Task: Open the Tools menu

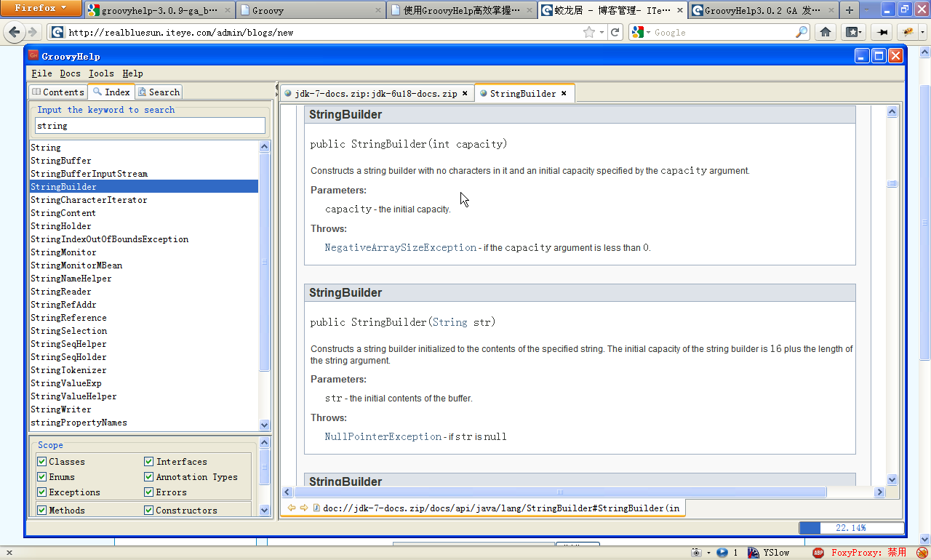Action: (x=101, y=73)
